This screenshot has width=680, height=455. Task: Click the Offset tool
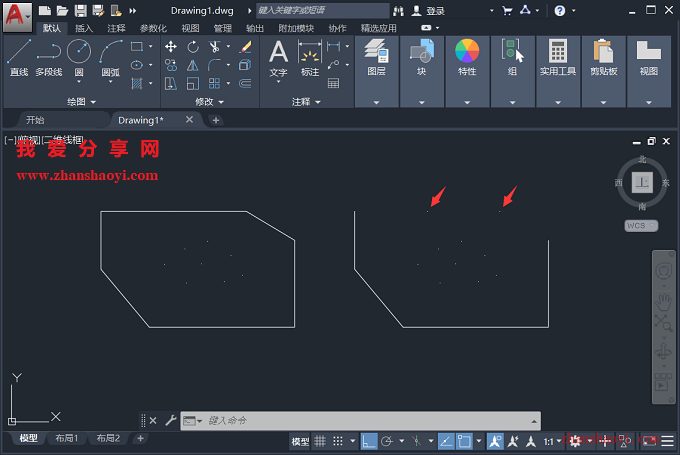(245, 83)
